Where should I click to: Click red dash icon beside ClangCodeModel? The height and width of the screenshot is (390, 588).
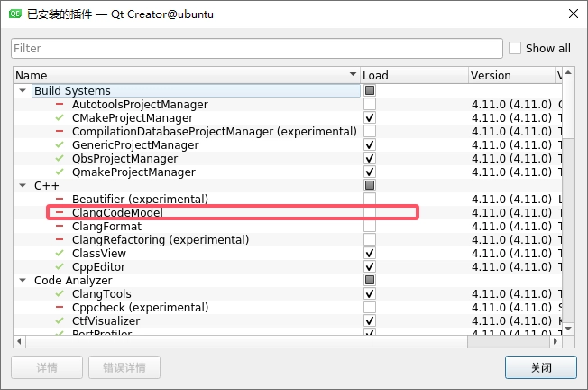60,213
